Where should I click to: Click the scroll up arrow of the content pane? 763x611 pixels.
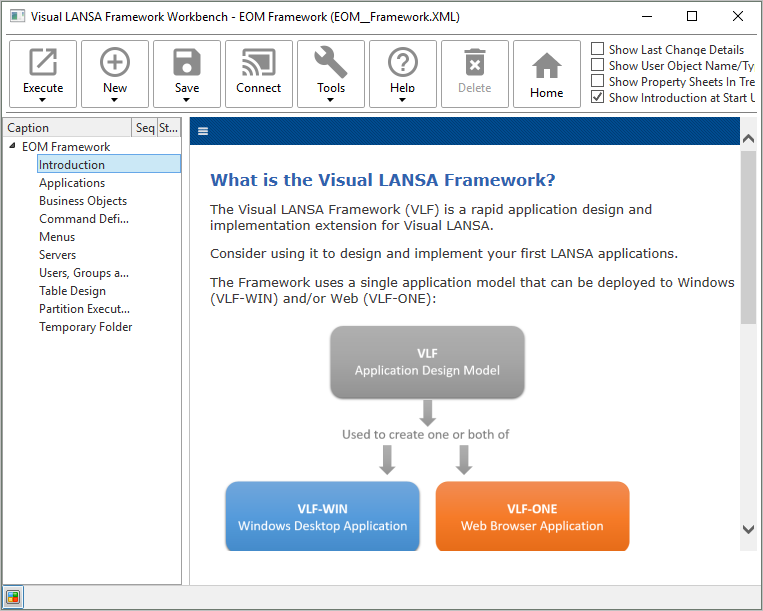point(748,139)
